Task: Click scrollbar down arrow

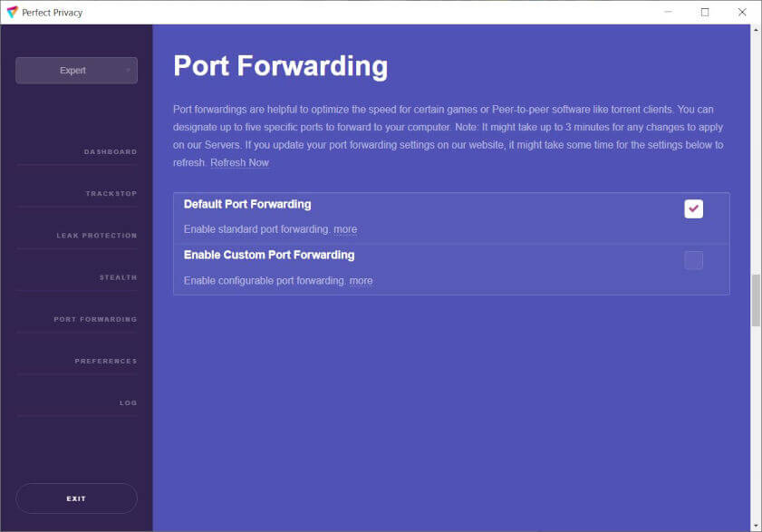Action: (x=756, y=526)
